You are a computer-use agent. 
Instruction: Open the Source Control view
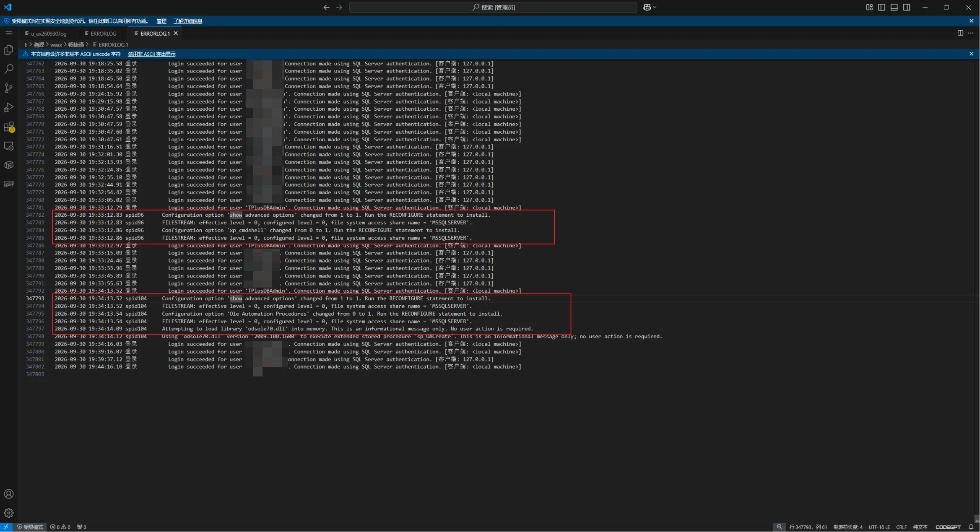pyautogui.click(x=8, y=88)
